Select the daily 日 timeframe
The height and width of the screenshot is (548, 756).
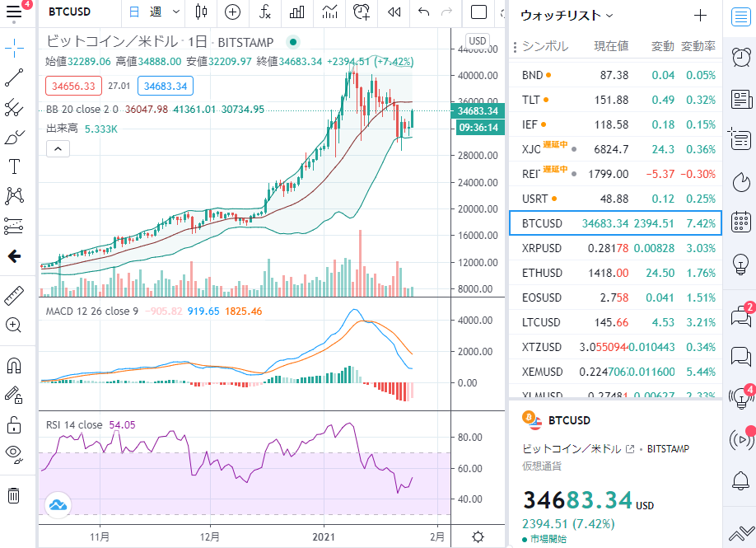click(x=134, y=12)
